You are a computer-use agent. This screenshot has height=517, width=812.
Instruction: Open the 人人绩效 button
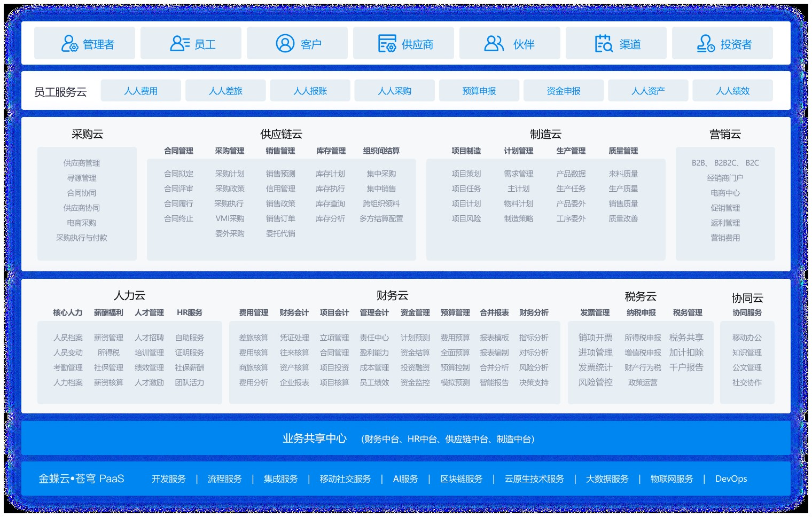tap(732, 91)
